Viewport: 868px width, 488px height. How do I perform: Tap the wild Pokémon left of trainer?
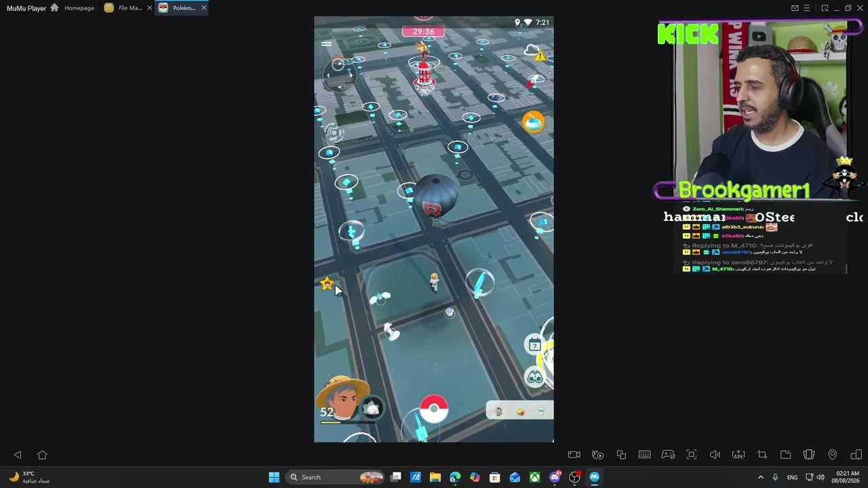(380, 297)
